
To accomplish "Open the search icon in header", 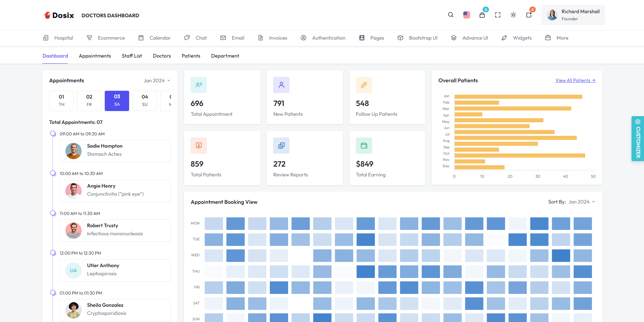I will click(450, 15).
